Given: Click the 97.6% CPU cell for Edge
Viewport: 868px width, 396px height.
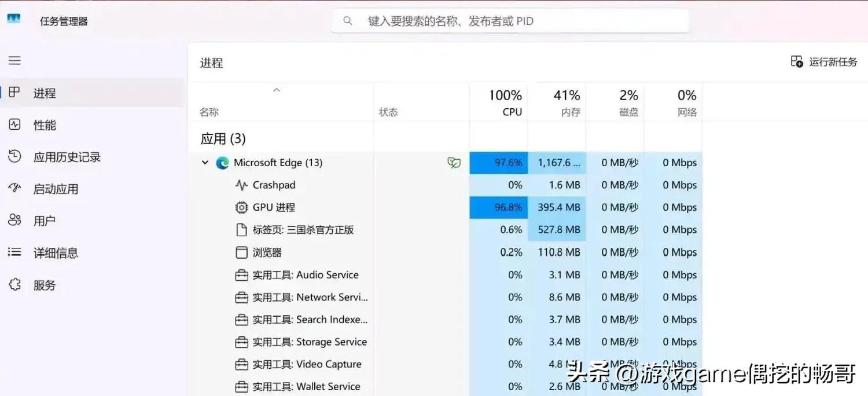Looking at the screenshot, I should tap(498, 163).
